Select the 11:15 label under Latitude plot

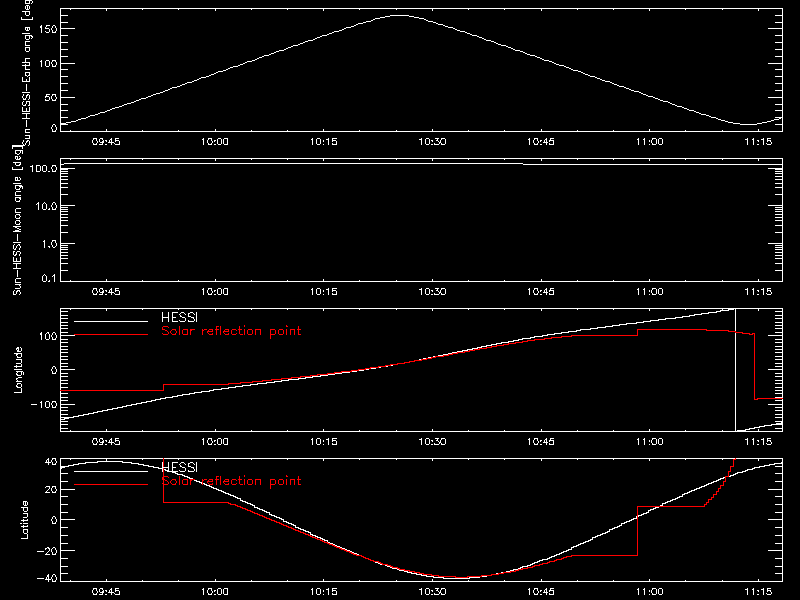pyautogui.click(x=758, y=592)
